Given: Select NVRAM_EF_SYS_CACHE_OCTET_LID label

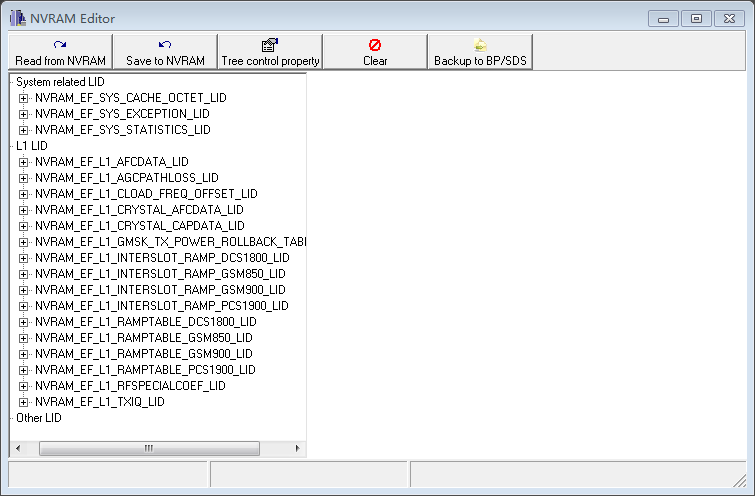Looking at the screenshot, I should [130, 98].
